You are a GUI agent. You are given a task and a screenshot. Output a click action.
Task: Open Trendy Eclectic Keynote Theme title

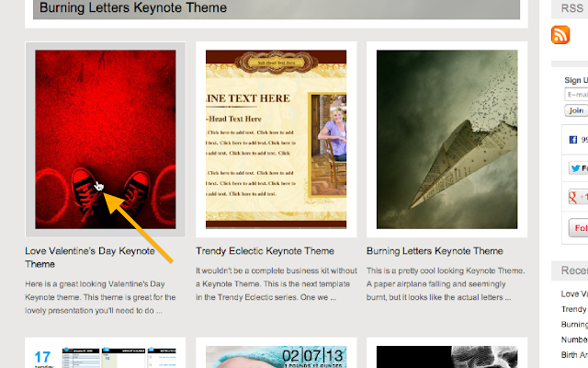coord(265,251)
